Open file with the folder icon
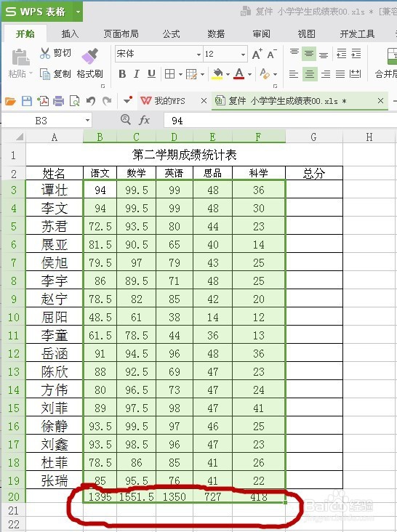This screenshot has width=397, height=532. click(10, 101)
